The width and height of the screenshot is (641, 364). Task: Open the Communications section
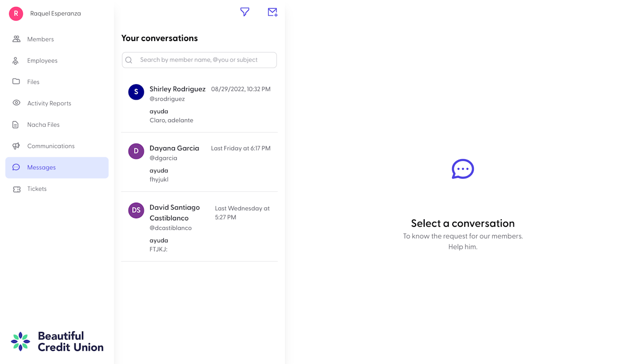coord(51,146)
